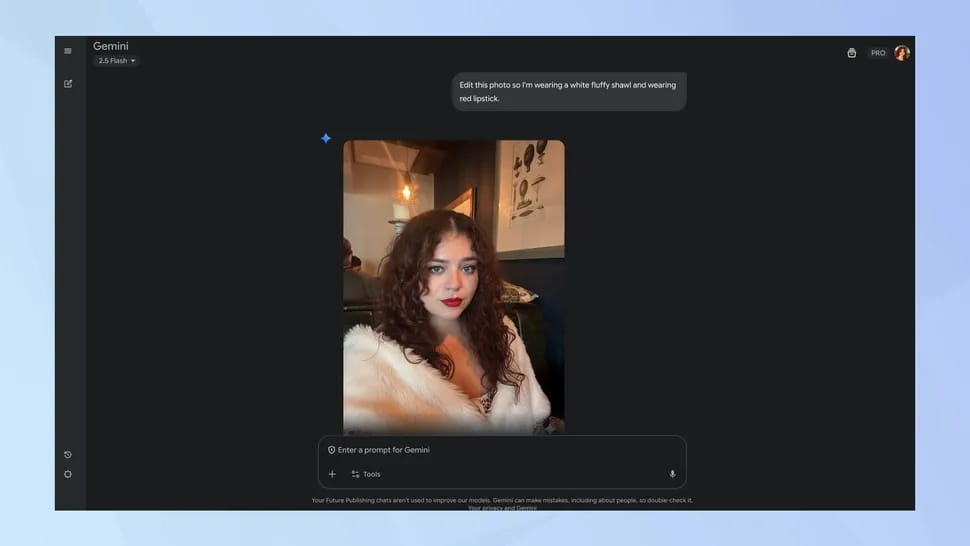Open the gift box icon near PRO
Image resolution: width=970 pixels, height=546 pixels.
[x=851, y=53]
